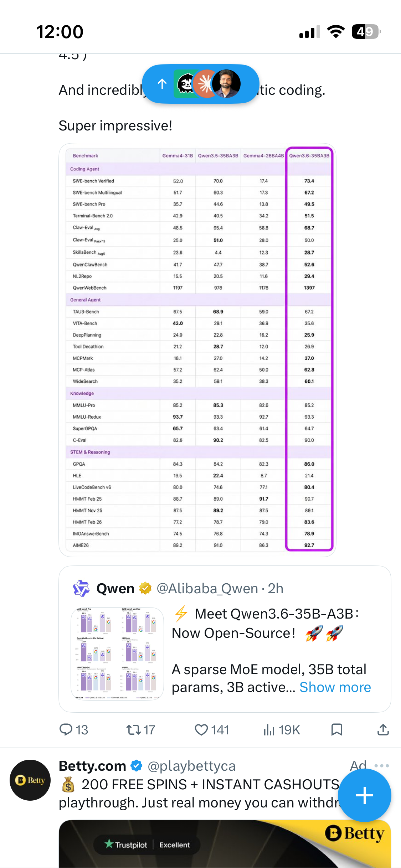The width and height of the screenshot is (401, 868).
Task: Bookmark this post
Action: pyautogui.click(x=337, y=729)
